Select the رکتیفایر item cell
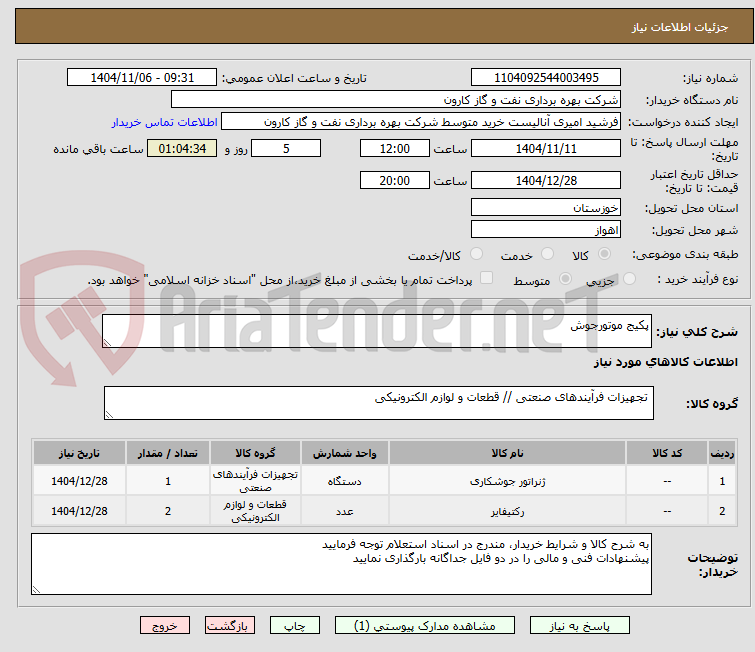755x652 pixels. pos(507,511)
